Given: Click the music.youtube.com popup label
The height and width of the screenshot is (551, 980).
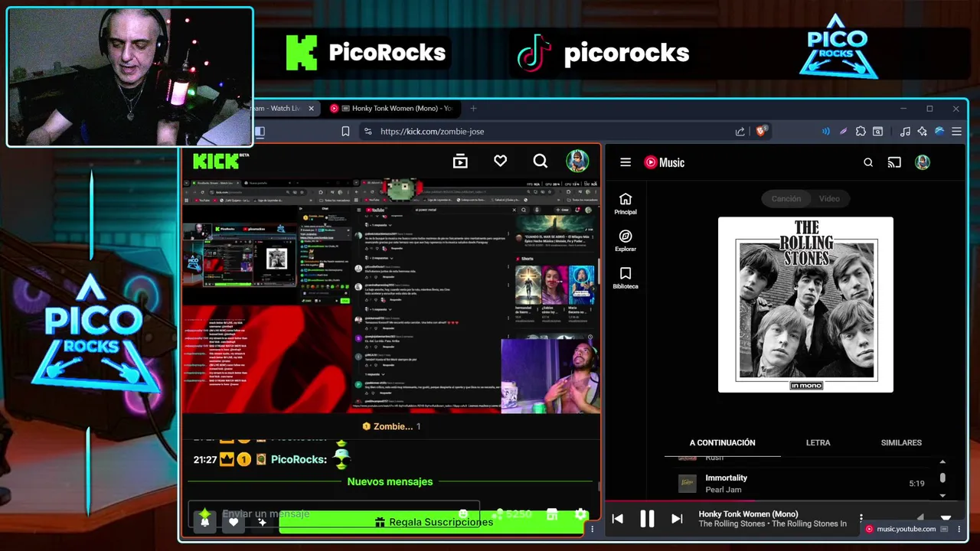Looking at the screenshot, I should pyautogui.click(x=906, y=529).
